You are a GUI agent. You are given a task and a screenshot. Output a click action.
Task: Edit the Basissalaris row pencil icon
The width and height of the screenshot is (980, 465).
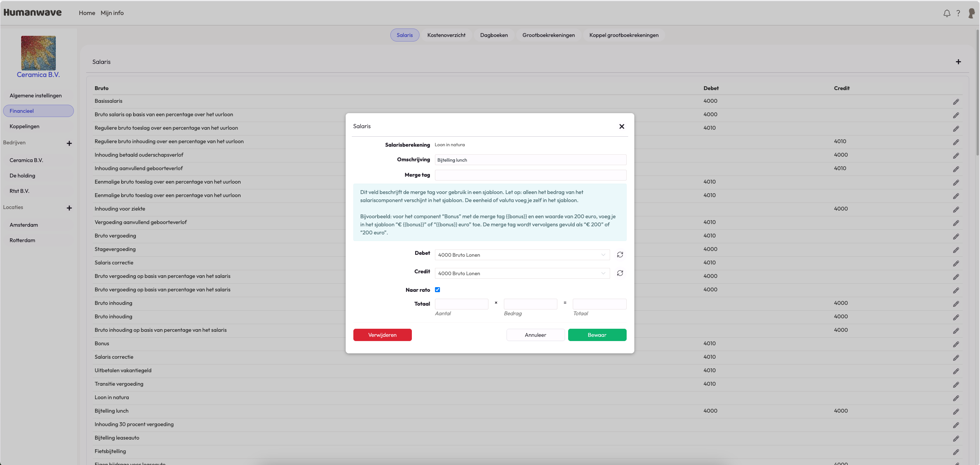(956, 102)
